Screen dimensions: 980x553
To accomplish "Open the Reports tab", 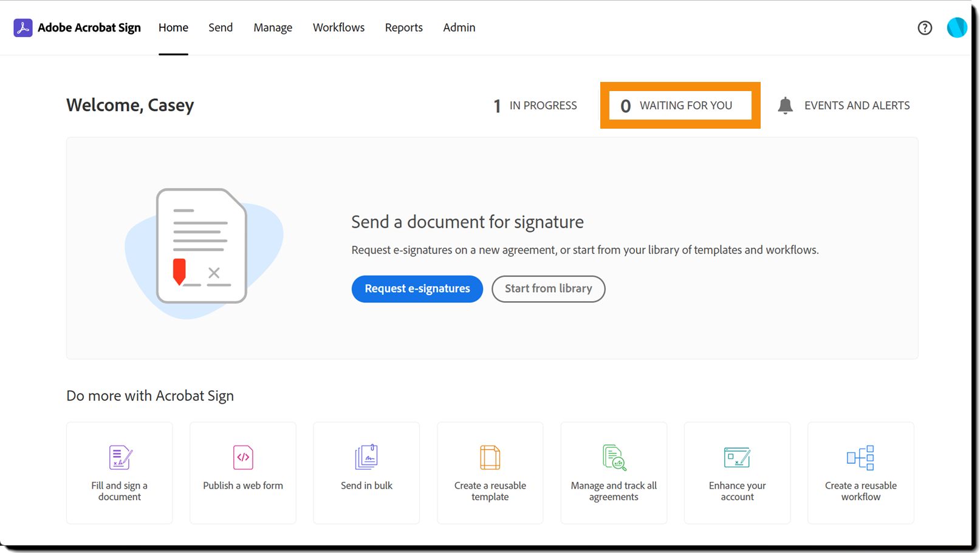I will click(403, 28).
